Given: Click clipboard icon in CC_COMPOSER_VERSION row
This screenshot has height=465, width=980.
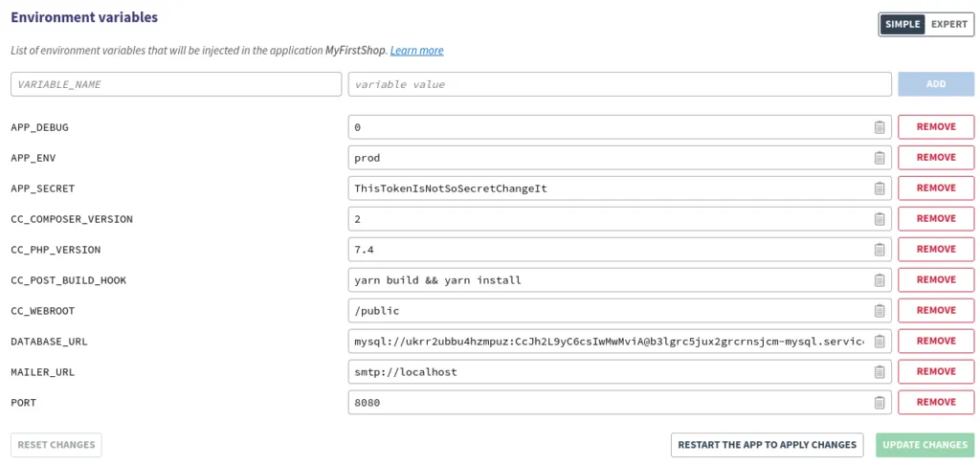Looking at the screenshot, I should click(x=879, y=219).
